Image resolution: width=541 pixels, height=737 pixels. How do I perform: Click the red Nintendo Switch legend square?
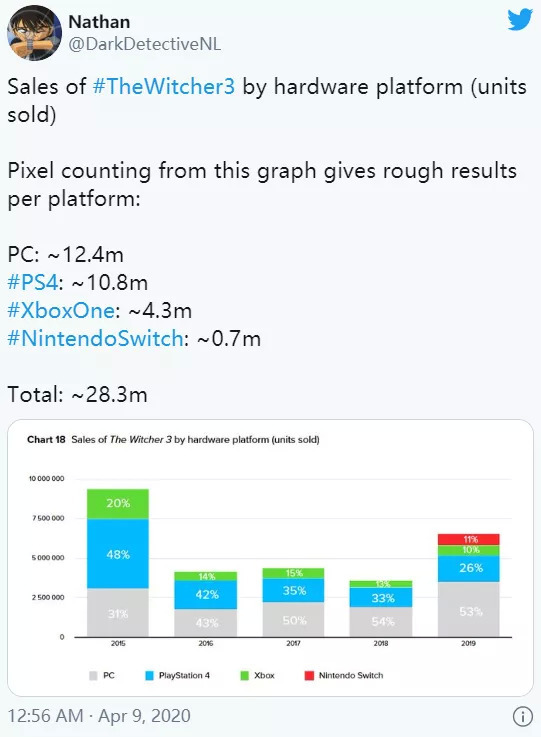(x=309, y=675)
